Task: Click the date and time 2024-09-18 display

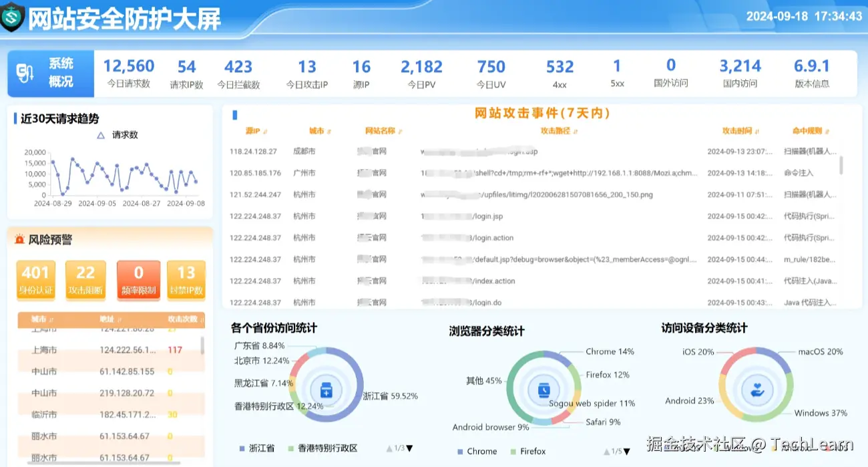Action: tap(805, 16)
